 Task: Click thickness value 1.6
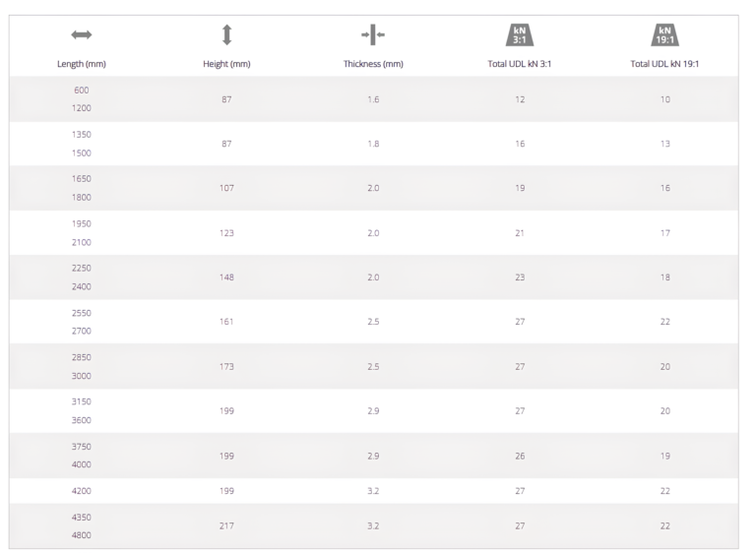coord(373,99)
